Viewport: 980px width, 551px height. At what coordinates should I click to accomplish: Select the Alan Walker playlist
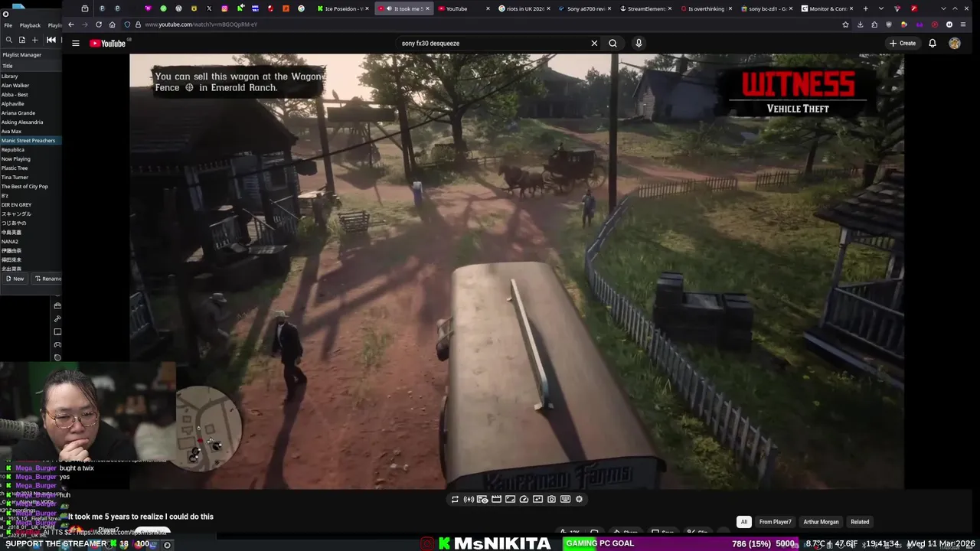(31, 85)
